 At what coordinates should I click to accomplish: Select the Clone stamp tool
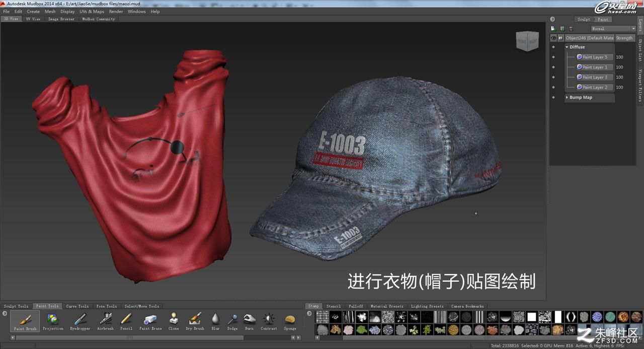pyautogui.click(x=174, y=321)
